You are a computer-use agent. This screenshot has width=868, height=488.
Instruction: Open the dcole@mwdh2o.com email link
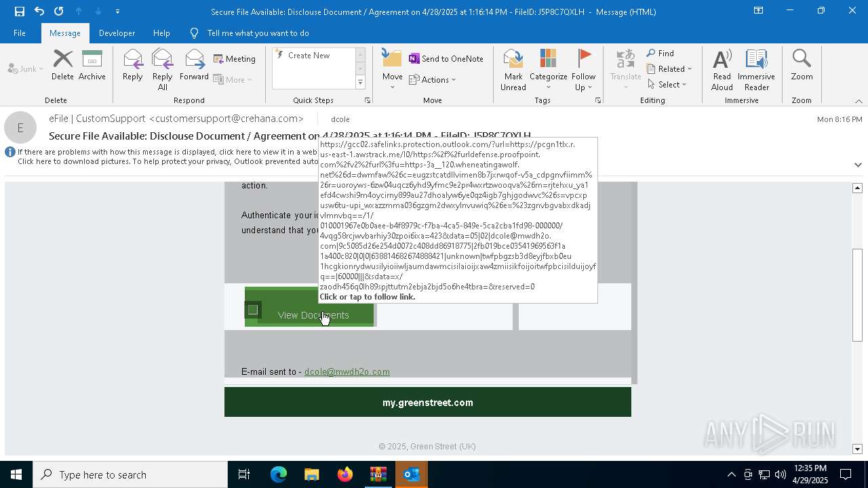347,371
